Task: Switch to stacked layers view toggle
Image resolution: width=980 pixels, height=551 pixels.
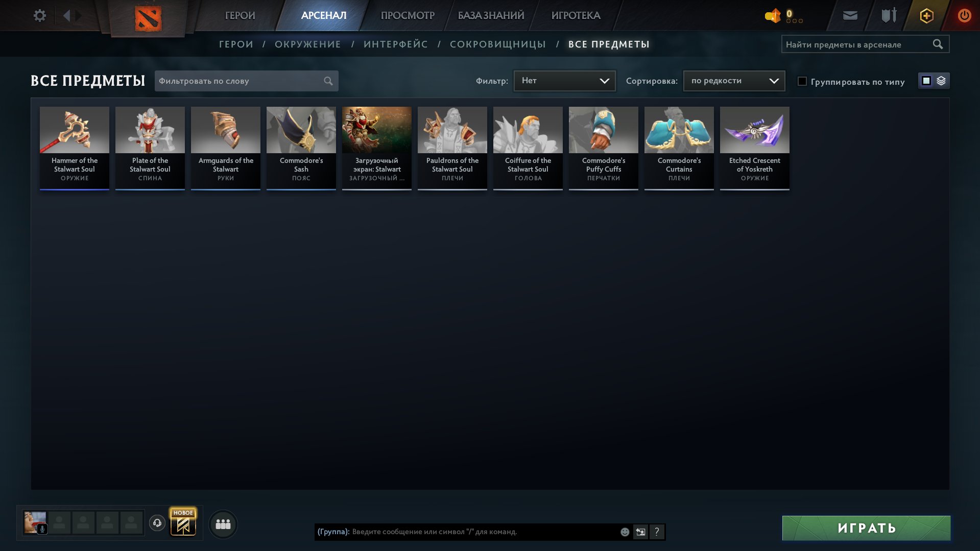Action: coord(941,81)
